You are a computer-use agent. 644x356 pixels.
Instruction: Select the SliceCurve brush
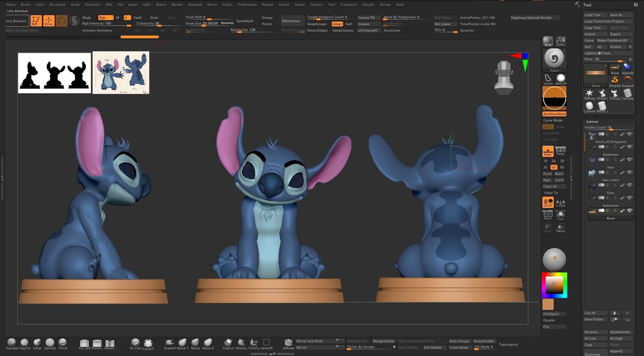click(x=241, y=344)
